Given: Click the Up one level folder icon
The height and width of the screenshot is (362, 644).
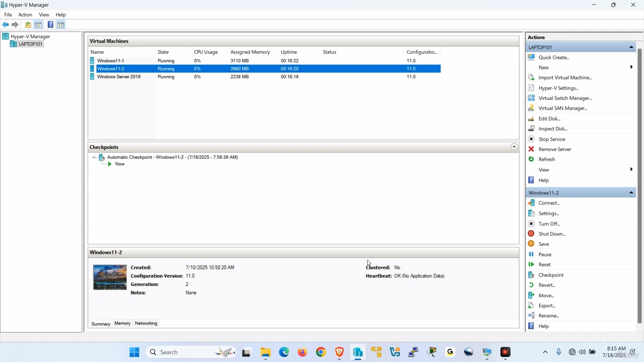Looking at the screenshot, I should click(x=28, y=25).
